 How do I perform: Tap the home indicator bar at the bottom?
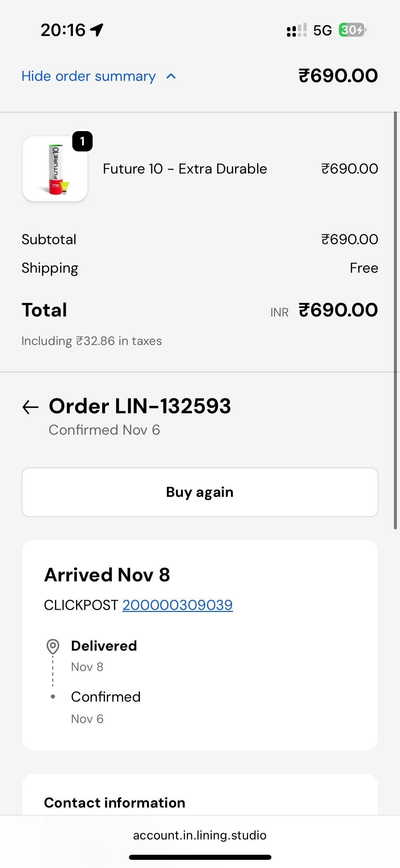200,857
